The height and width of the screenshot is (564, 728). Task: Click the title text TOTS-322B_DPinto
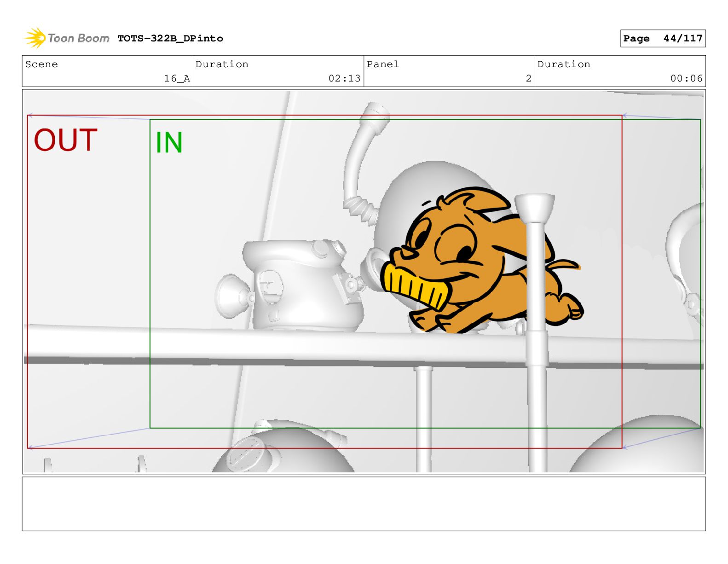pos(170,39)
